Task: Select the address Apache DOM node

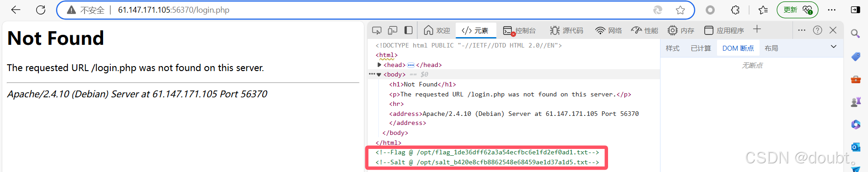Action: [514, 114]
